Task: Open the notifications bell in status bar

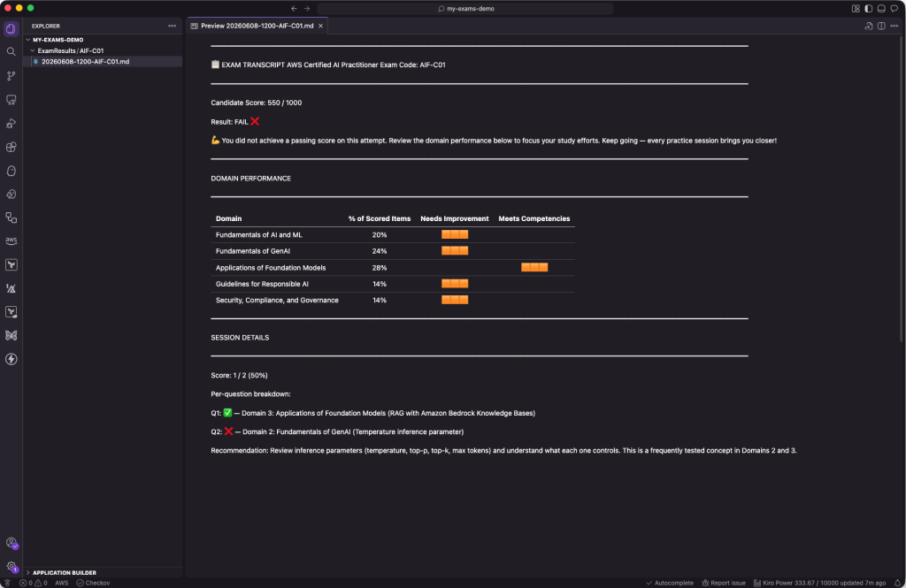Action: coord(897,583)
